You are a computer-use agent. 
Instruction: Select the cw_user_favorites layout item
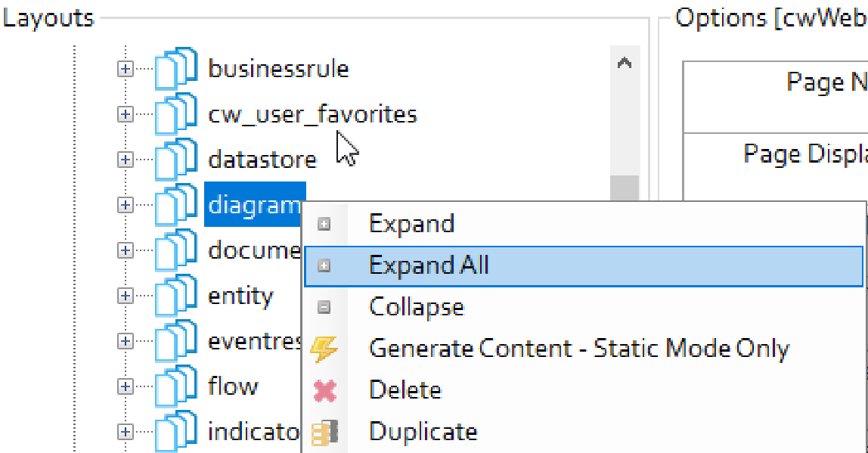pos(312,114)
